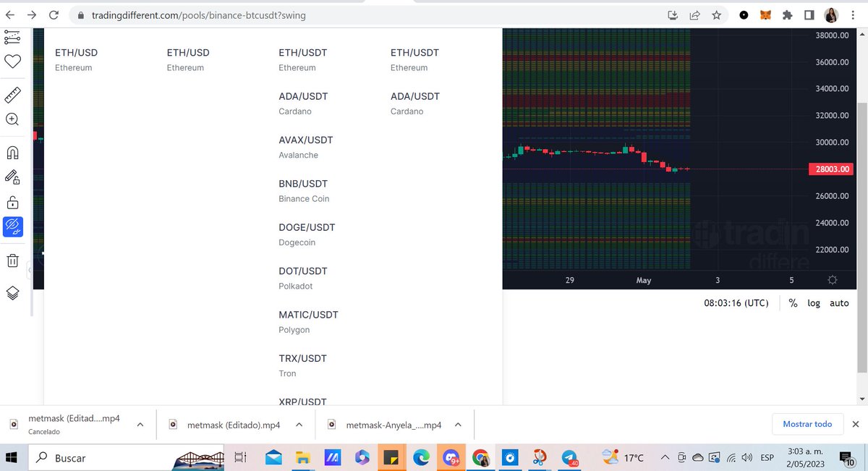Open the MetaMask fox extension

[765, 14]
